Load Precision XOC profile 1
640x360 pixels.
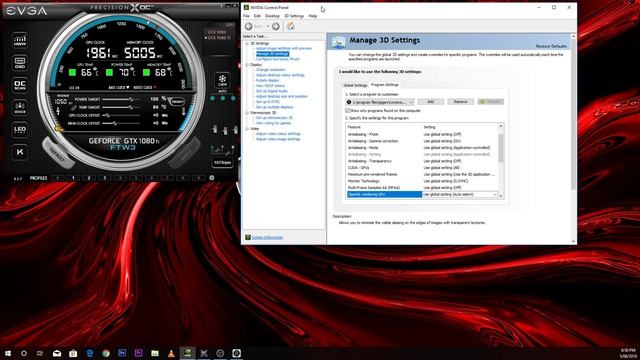(x=73, y=178)
